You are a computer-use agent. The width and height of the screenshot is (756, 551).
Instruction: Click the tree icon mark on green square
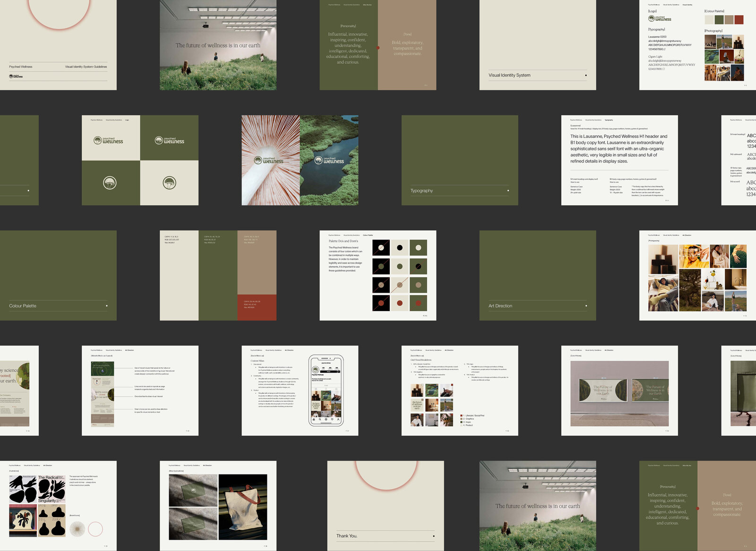click(x=110, y=183)
